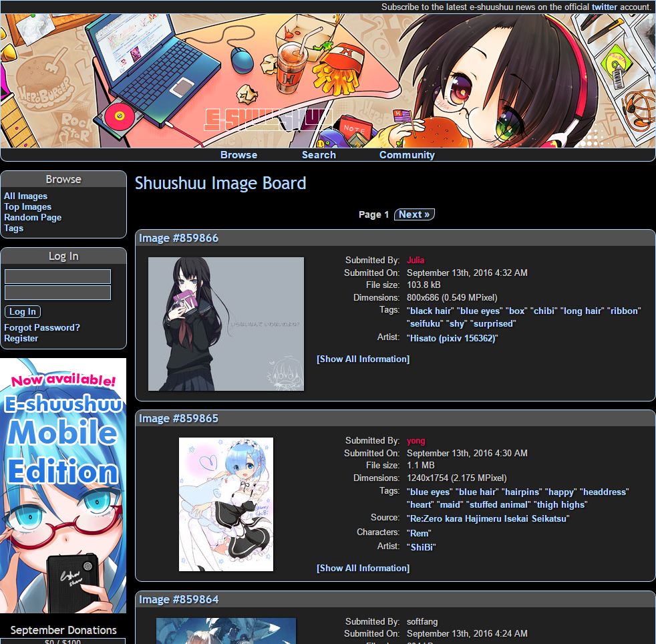Select "blue eyes" tag on image #859866
Image resolution: width=656 pixels, height=644 pixels.
480,311
